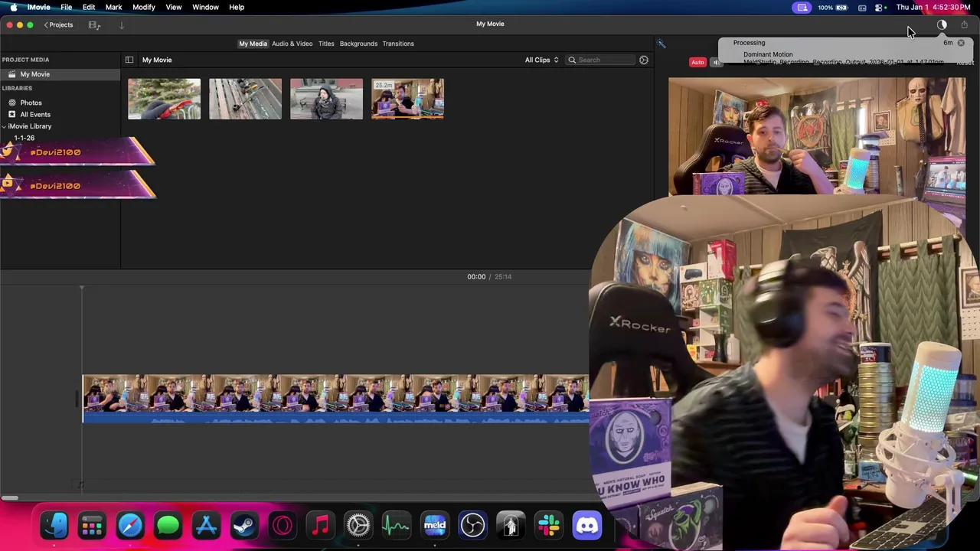Open the All Clips filter dropdown
The image size is (980, 551).
(x=542, y=60)
